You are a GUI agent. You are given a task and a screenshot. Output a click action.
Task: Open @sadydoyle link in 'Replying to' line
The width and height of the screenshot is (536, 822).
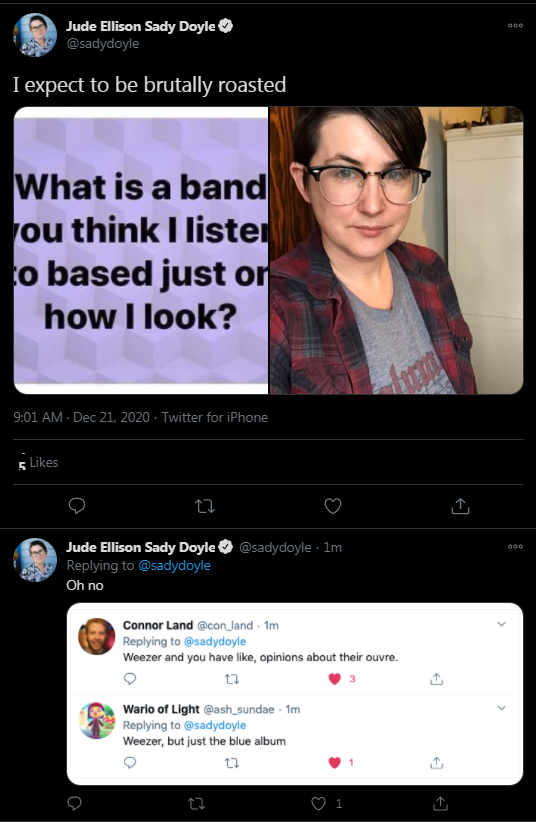(x=174, y=565)
